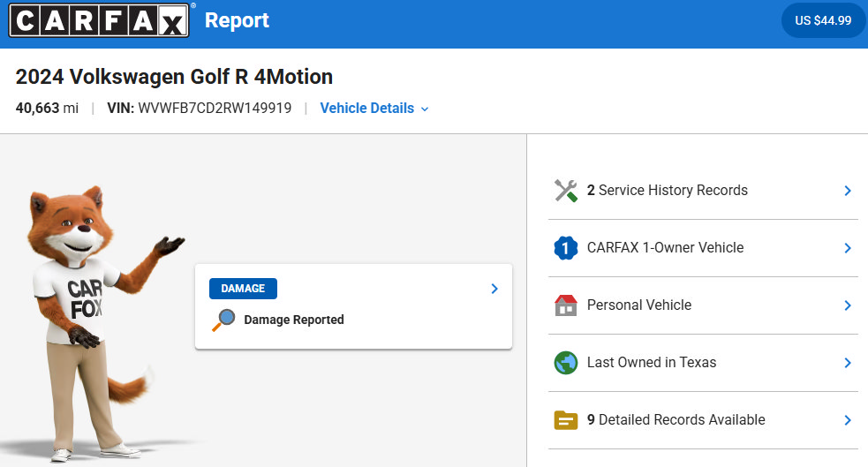Open the Damage Reported text link
Screen dimensions: 868x467
pos(294,320)
